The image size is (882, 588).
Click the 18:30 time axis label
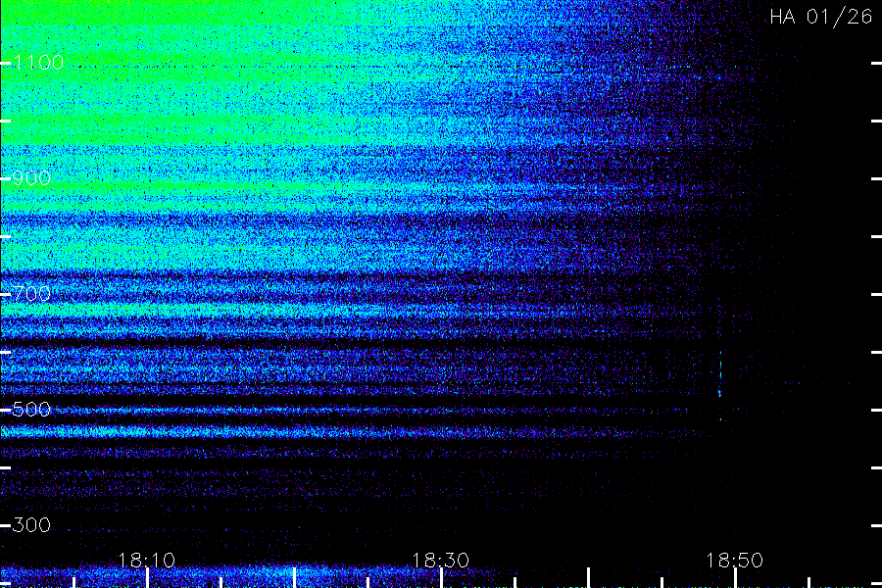[x=441, y=561]
